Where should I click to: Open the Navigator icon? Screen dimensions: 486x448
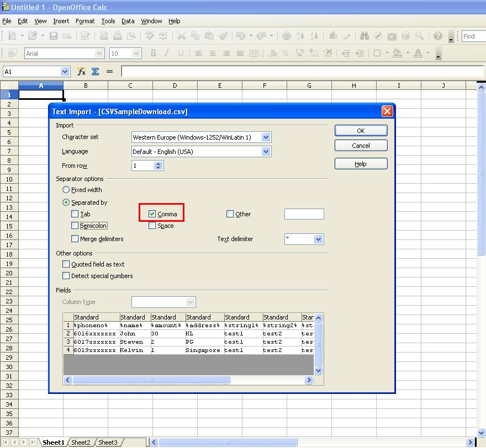[379, 35]
